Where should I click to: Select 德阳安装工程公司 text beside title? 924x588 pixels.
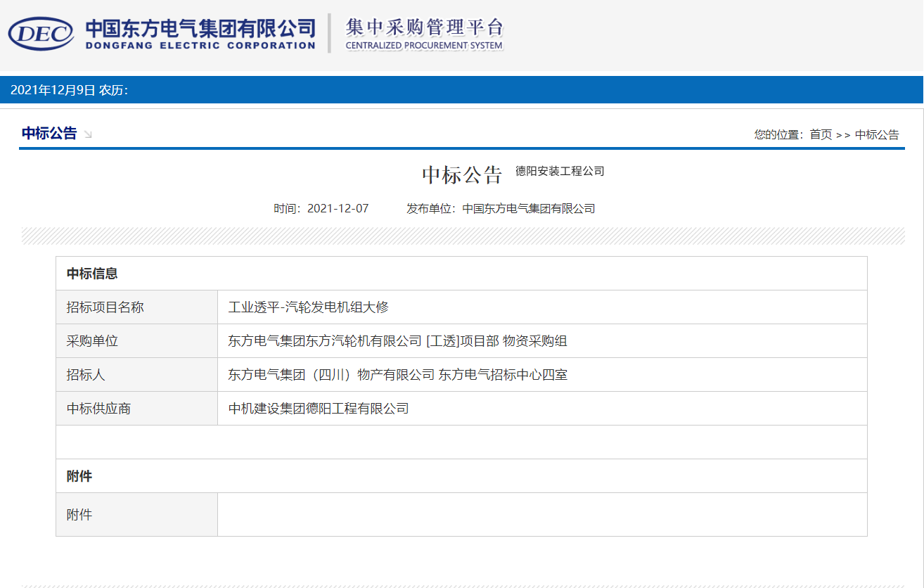[x=560, y=171]
